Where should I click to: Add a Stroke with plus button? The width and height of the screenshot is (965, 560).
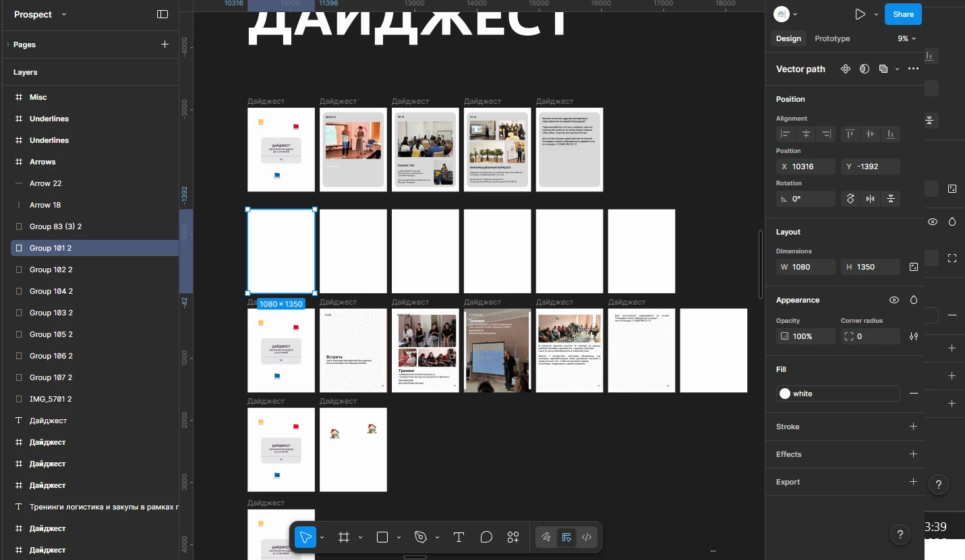[914, 427]
